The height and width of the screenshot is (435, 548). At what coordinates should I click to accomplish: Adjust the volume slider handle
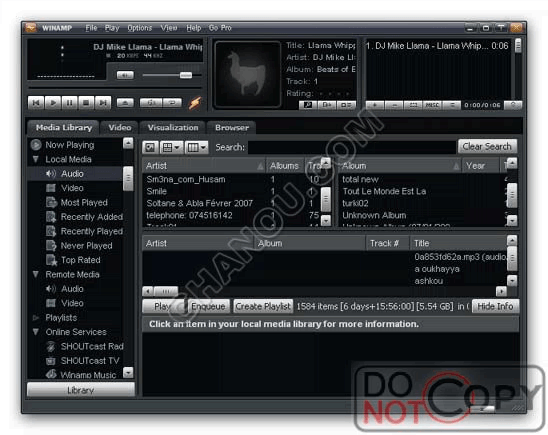[186, 75]
